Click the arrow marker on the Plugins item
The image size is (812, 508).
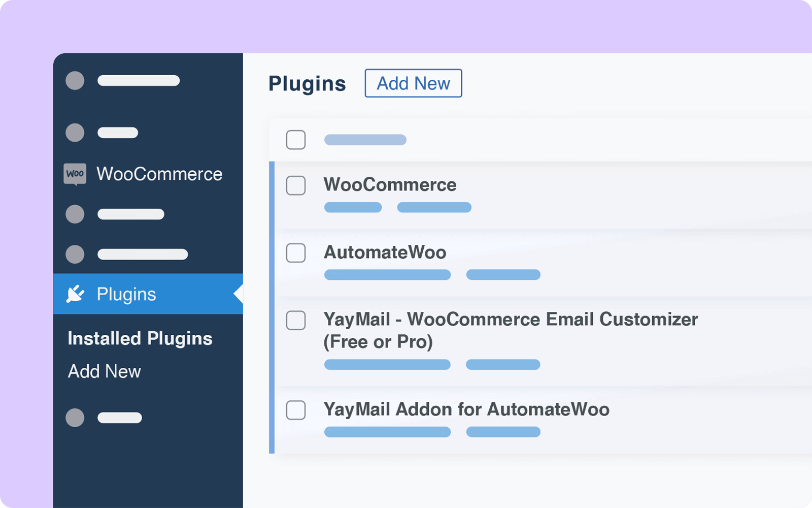click(238, 294)
